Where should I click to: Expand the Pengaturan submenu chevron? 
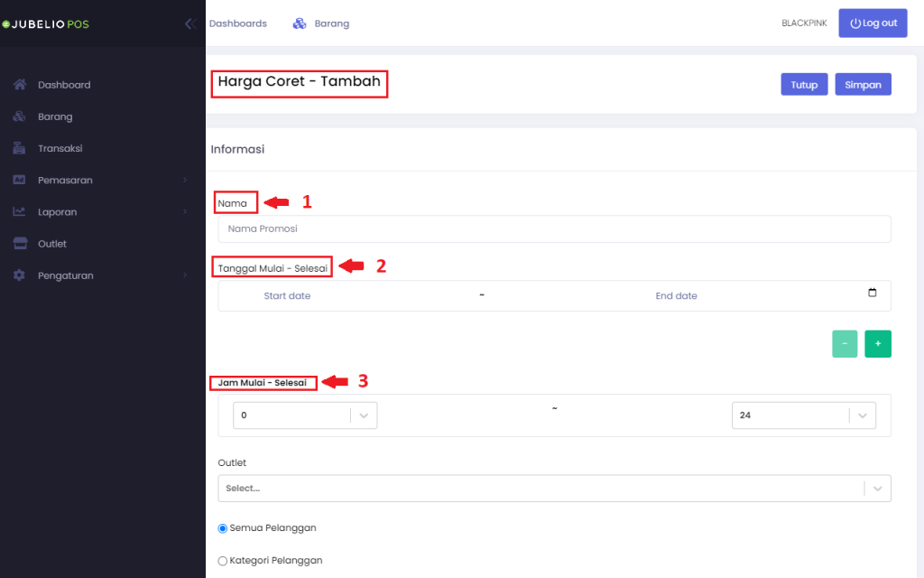(x=185, y=275)
